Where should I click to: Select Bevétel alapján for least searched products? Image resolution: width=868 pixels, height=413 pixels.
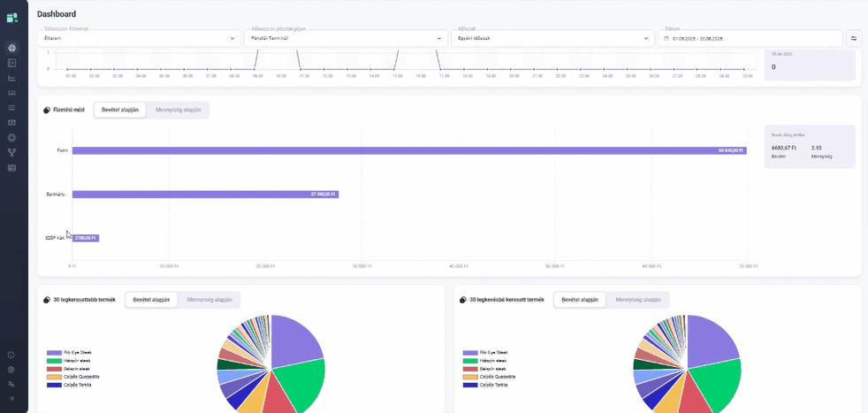(580, 300)
